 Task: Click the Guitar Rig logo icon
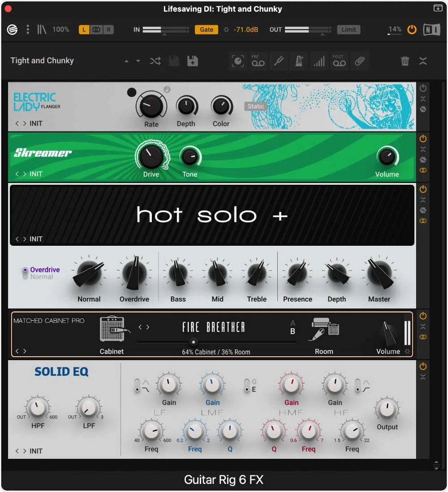[x=12, y=30]
